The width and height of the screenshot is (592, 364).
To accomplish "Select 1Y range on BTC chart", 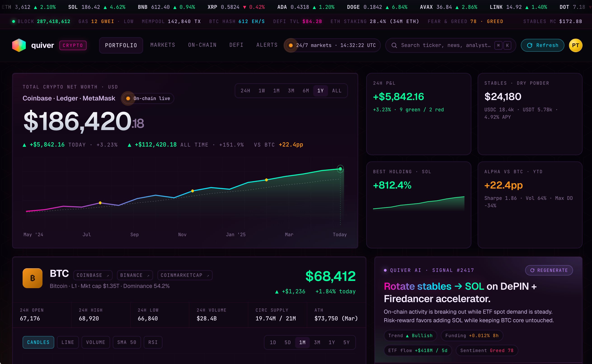I will [x=332, y=342].
